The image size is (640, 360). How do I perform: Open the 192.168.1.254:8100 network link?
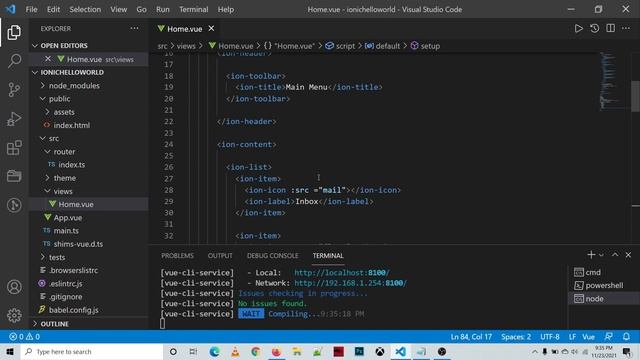click(351, 283)
